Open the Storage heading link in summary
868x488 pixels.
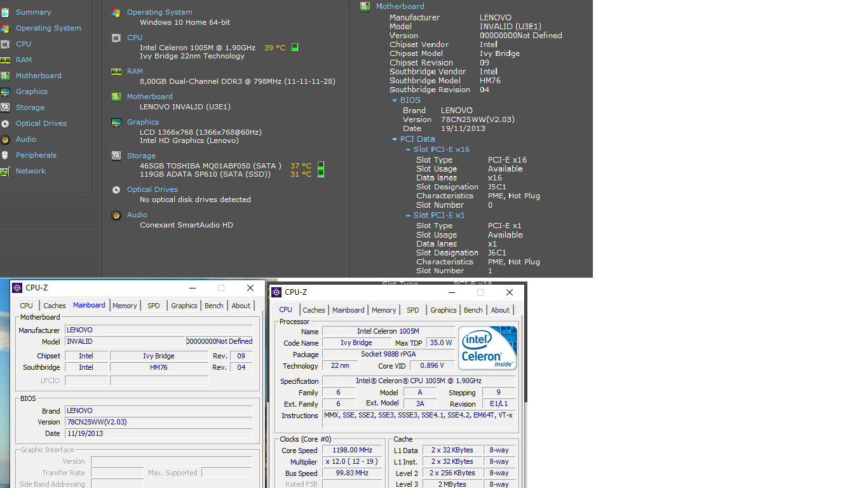(141, 156)
